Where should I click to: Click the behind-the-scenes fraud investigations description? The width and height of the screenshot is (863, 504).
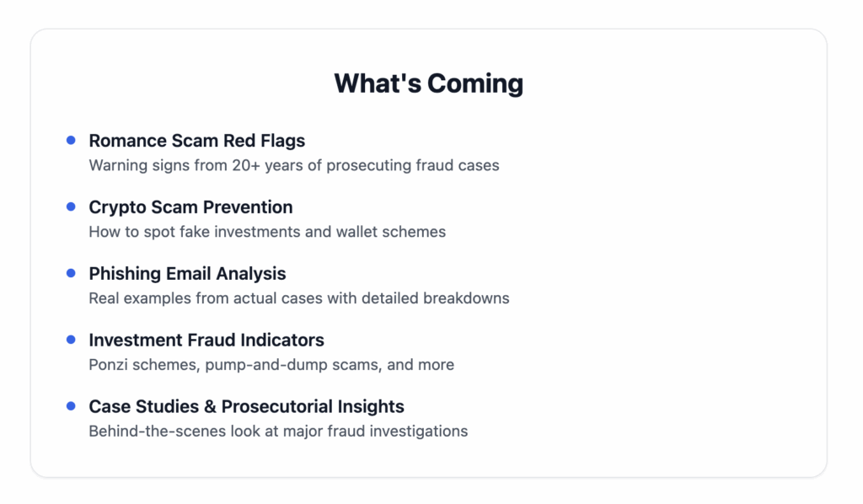coord(278,432)
